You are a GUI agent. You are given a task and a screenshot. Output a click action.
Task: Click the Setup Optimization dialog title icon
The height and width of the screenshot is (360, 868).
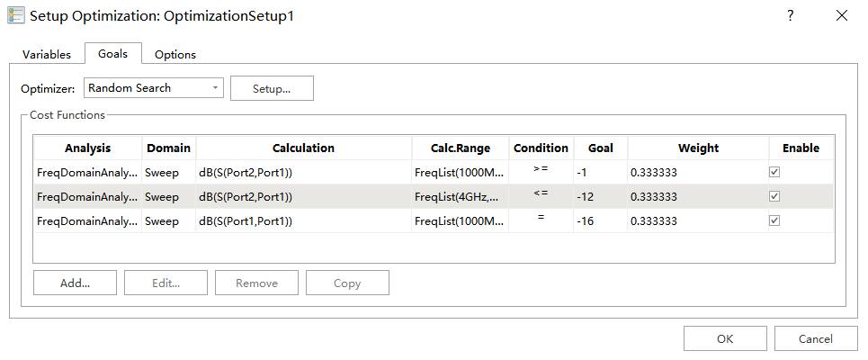pos(16,16)
